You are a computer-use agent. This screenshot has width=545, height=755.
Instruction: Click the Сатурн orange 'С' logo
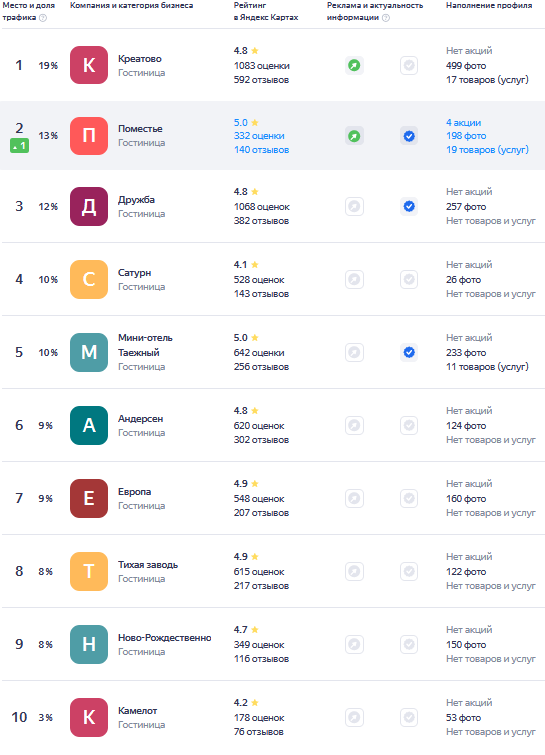pyautogui.click(x=89, y=279)
